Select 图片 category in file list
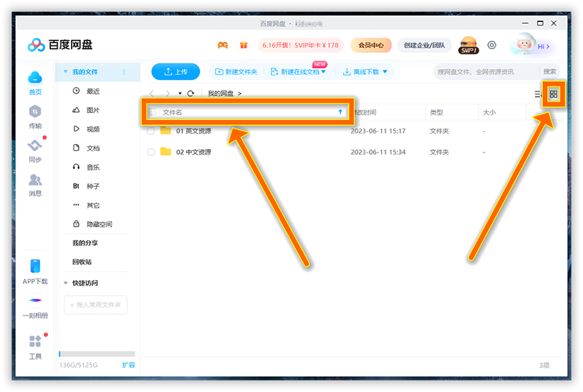The image size is (583, 392). pos(93,110)
